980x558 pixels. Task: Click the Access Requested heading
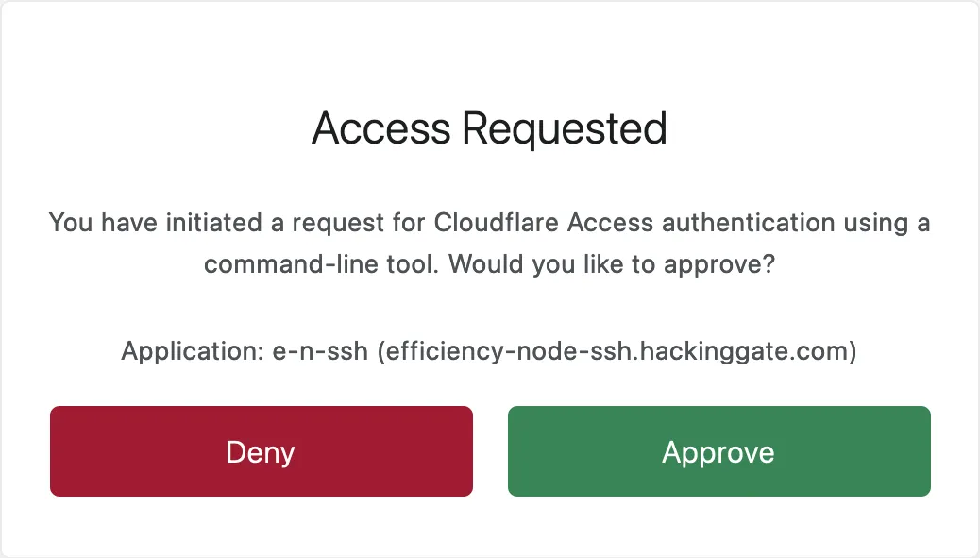tap(489, 128)
